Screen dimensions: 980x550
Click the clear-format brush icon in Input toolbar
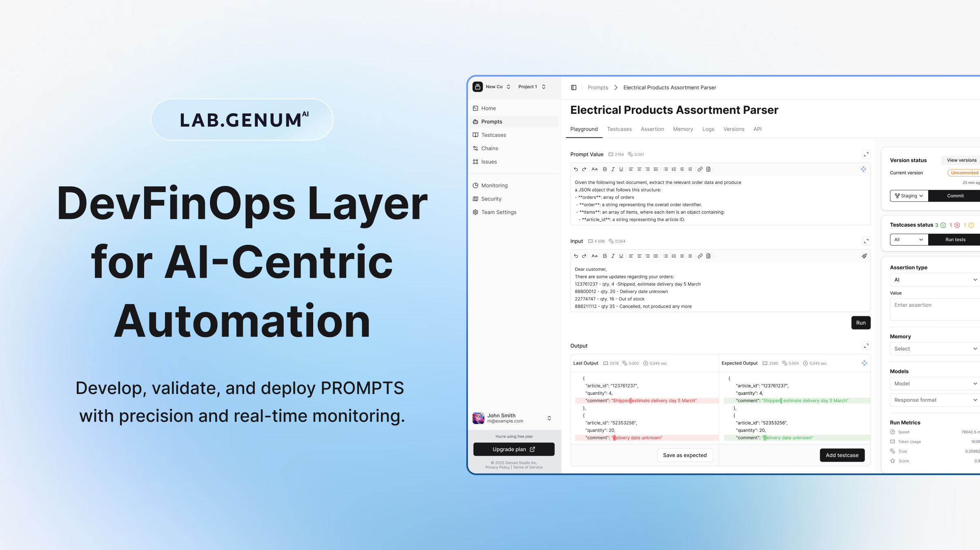[864, 256]
